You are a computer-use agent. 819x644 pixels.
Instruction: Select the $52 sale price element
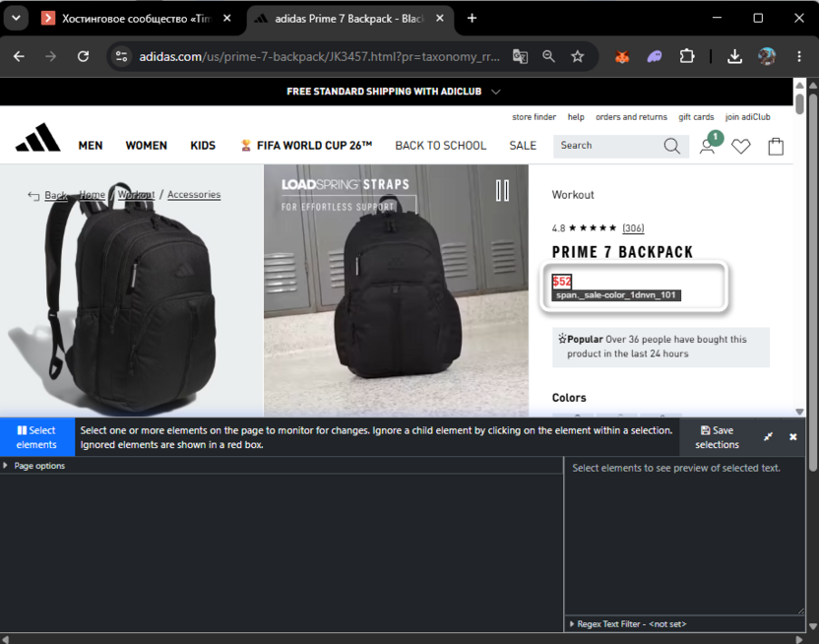(x=561, y=282)
